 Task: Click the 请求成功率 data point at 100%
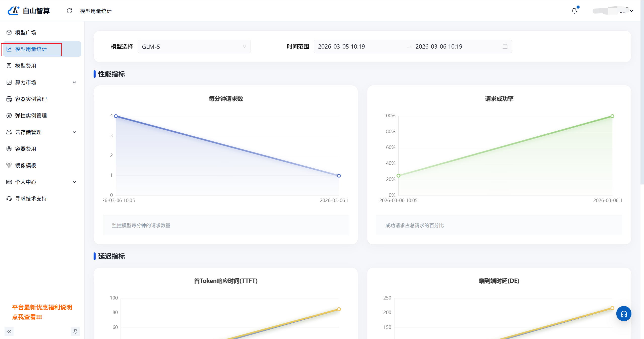click(x=612, y=116)
